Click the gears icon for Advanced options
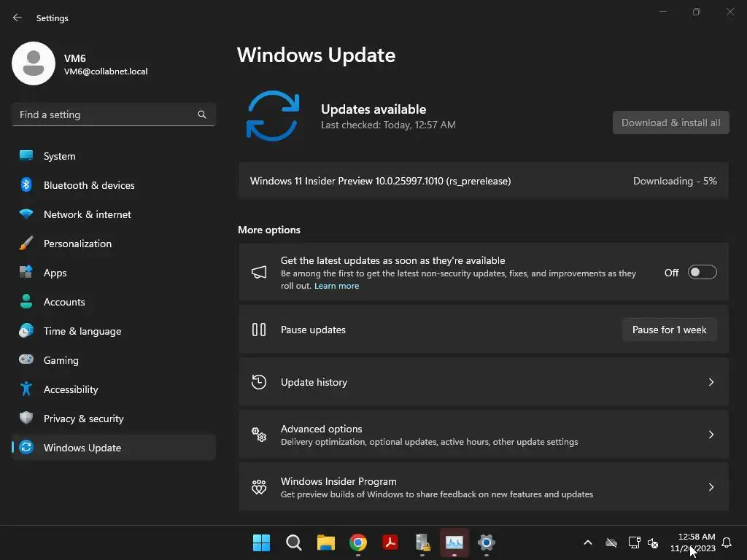Viewport: 747px width, 560px height. [259, 435]
